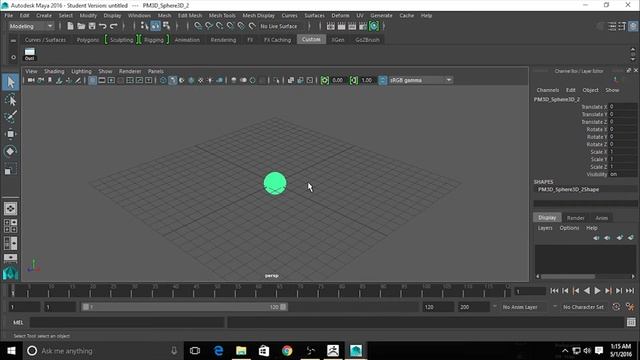Viewport: 640px width, 360px height.
Task: Activate the Scale tool
Action: pyautogui.click(x=10, y=169)
